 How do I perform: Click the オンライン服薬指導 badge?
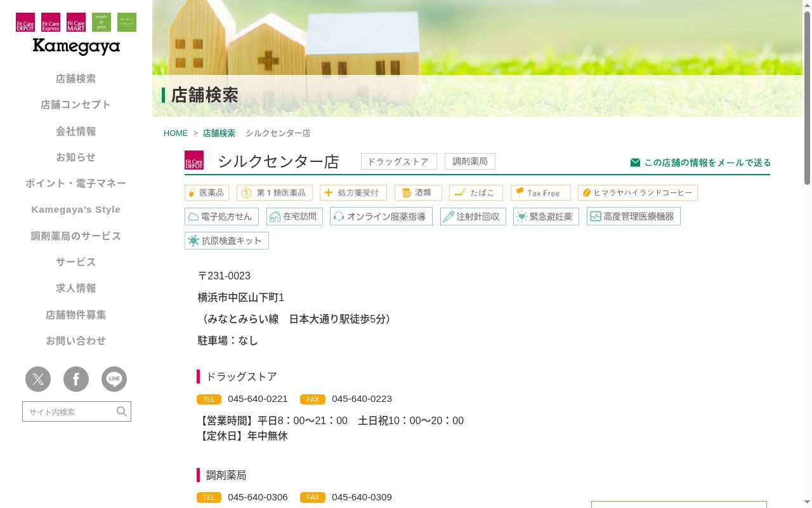(x=381, y=216)
